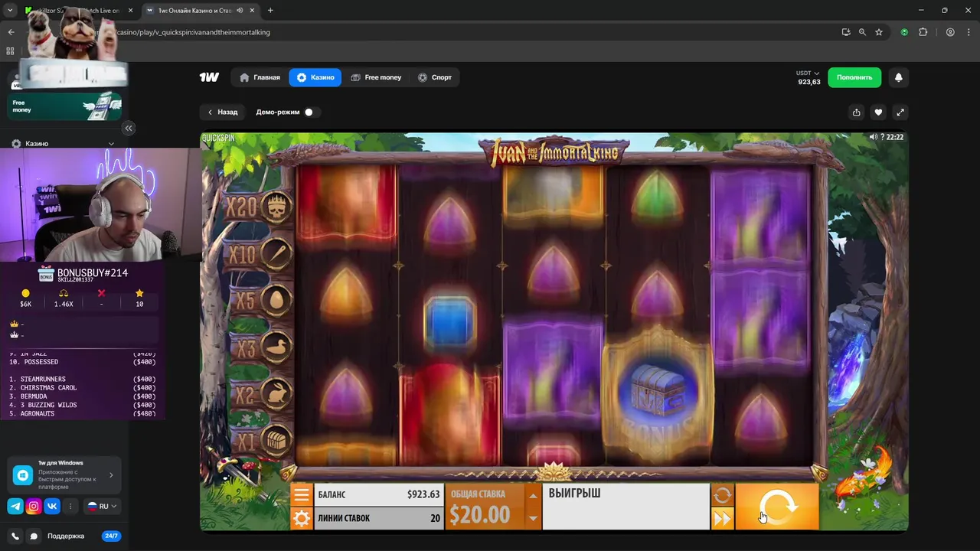Open the Free money nav tab

(x=376, y=77)
